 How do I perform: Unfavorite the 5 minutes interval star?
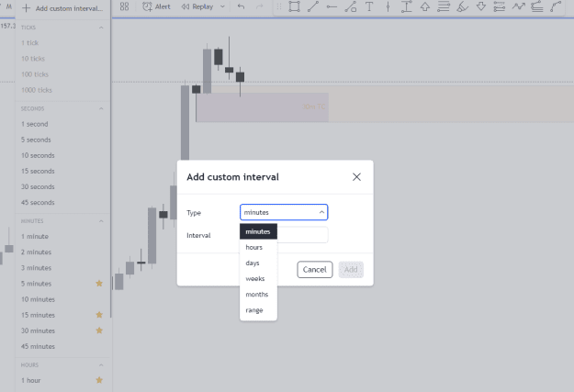pyautogui.click(x=99, y=284)
